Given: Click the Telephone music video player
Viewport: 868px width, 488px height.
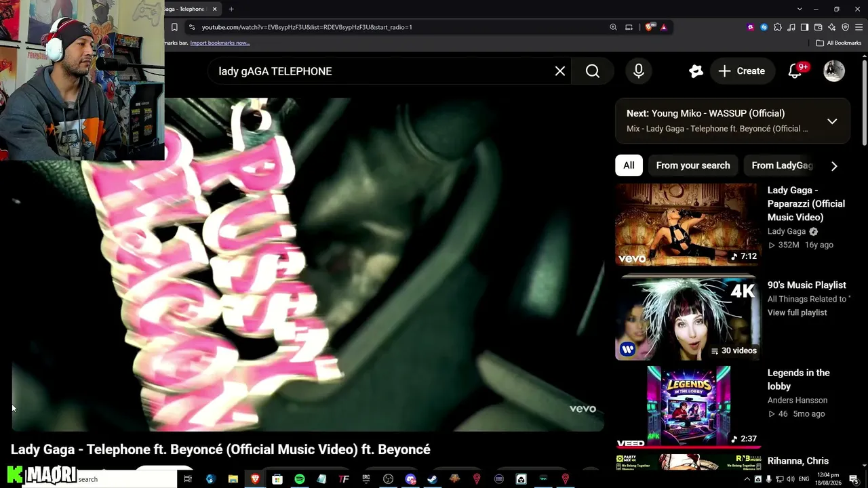Looking at the screenshot, I should (x=308, y=264).
